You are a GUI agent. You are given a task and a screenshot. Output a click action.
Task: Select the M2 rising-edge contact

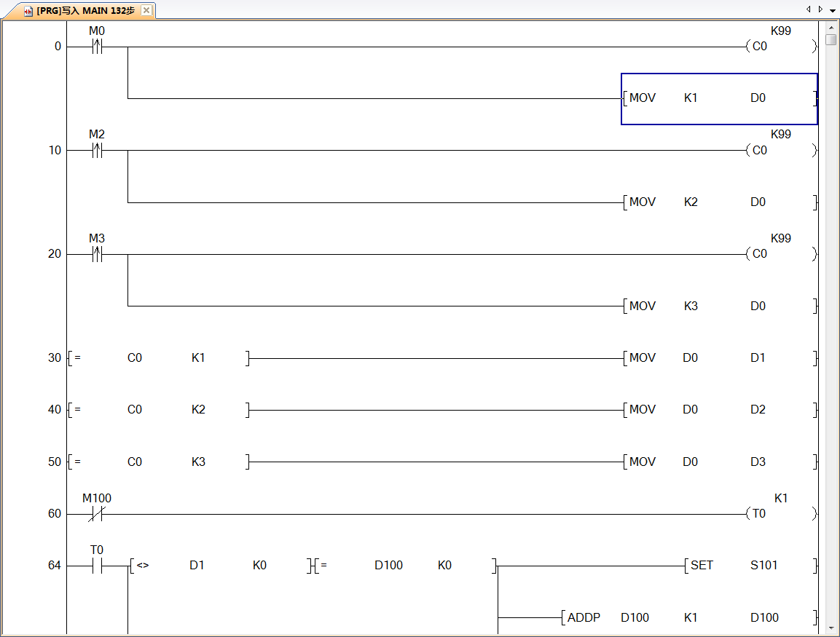click(x=97, y=151)
